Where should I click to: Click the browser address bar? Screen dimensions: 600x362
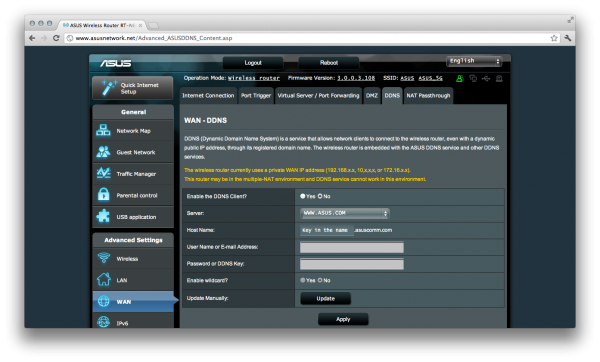pyautogui.click(x=308, y=38)
